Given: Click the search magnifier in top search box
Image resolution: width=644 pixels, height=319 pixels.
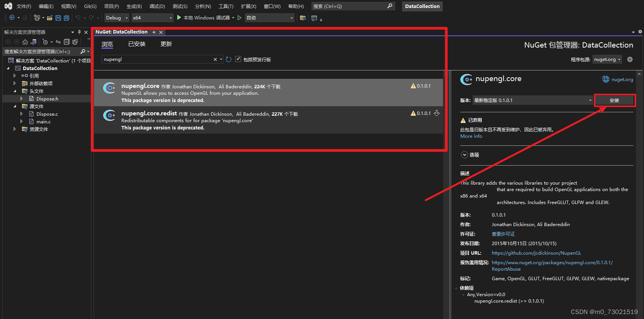Looking at the screenshot, I should (x=390, y=6).
